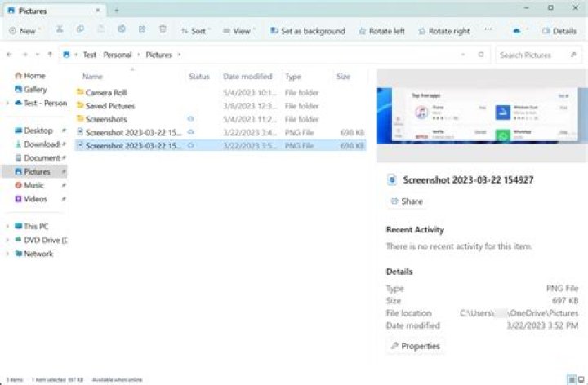
Task: Expand the This PC node
Action: [7, 226]
